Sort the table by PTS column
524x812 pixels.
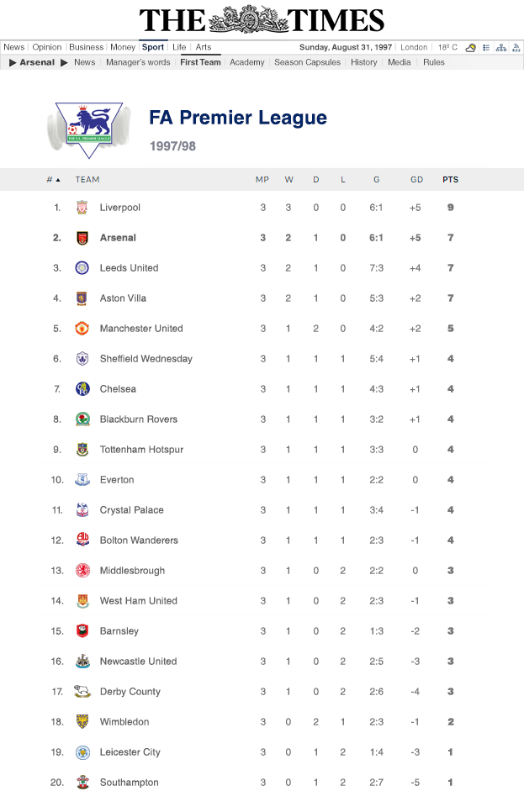click(450, 180)
